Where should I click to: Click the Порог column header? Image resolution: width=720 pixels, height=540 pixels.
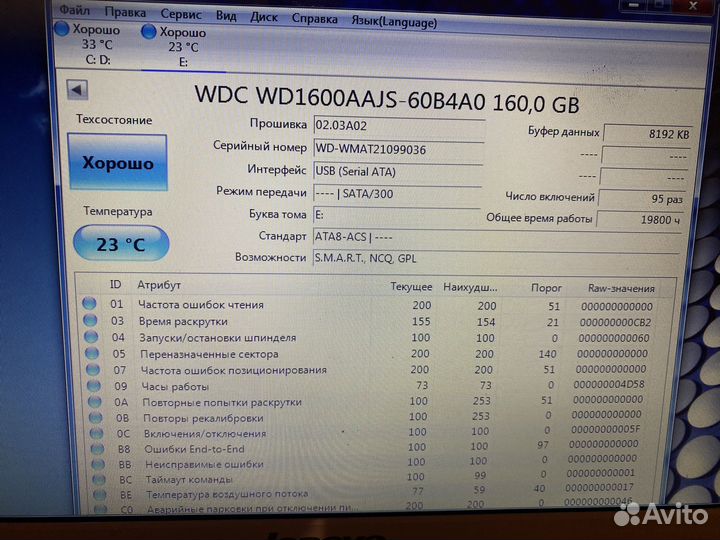[x=546, y=288]
